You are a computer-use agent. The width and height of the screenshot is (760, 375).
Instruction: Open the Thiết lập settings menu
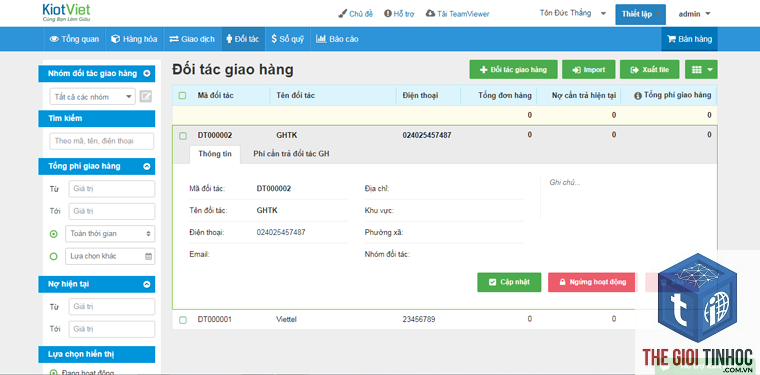640,14
